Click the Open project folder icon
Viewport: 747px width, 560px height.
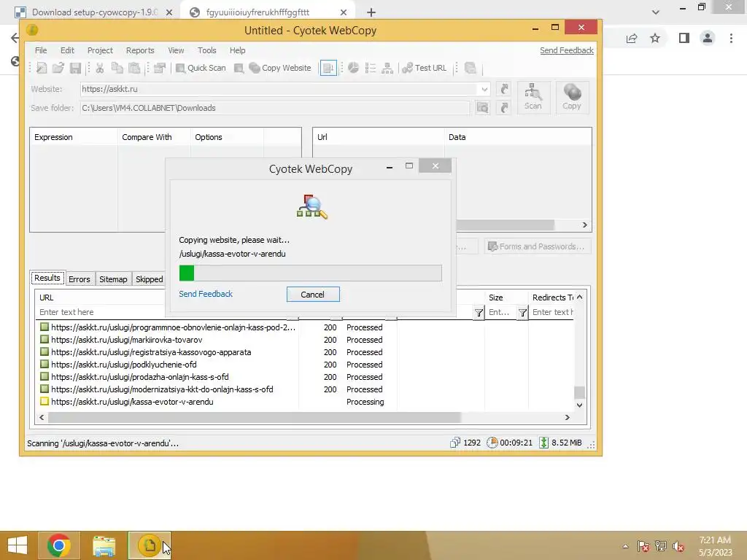(58, 68)
